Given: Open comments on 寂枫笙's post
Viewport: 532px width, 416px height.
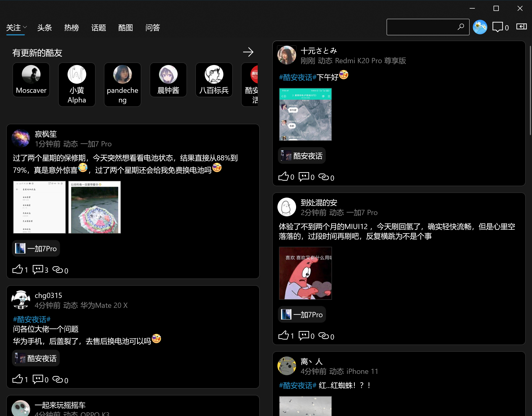Looking at the screenshot, I should pyautogui.click(x=38, y=269).
